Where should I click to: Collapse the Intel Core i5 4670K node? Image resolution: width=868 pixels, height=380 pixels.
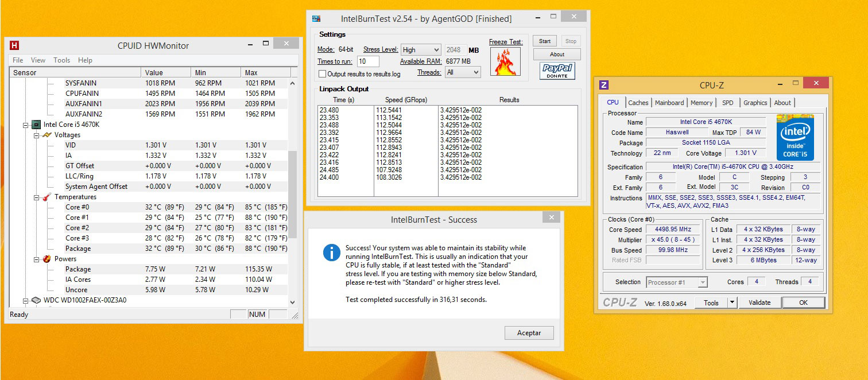pyautogui.click(x=25, y=125)
